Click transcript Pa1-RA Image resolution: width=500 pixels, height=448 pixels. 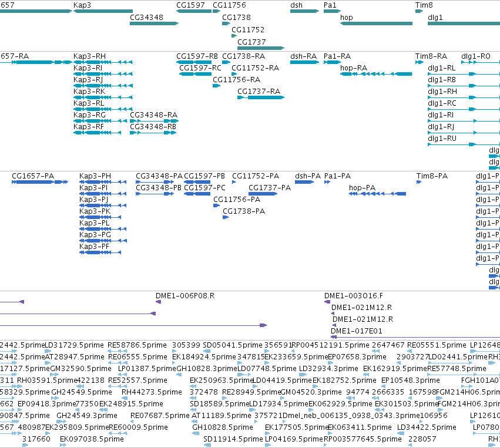(x=333, y=62)
